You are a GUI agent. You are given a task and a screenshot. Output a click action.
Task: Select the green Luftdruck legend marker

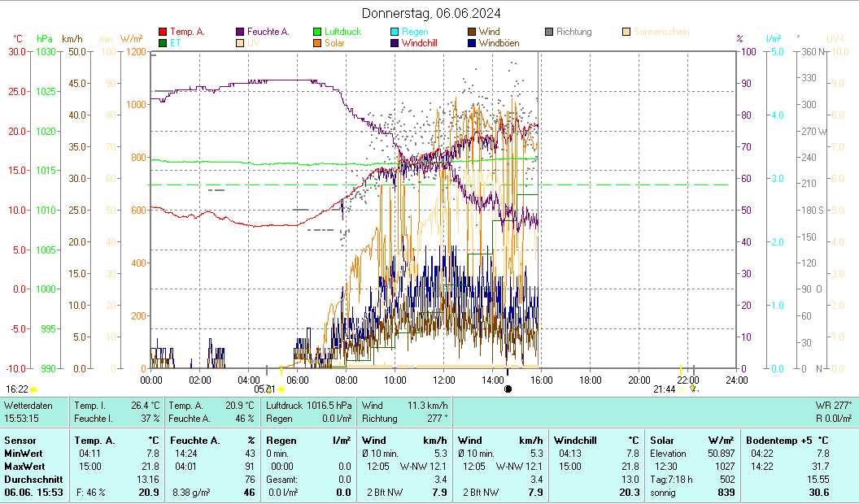coord(318,32)
